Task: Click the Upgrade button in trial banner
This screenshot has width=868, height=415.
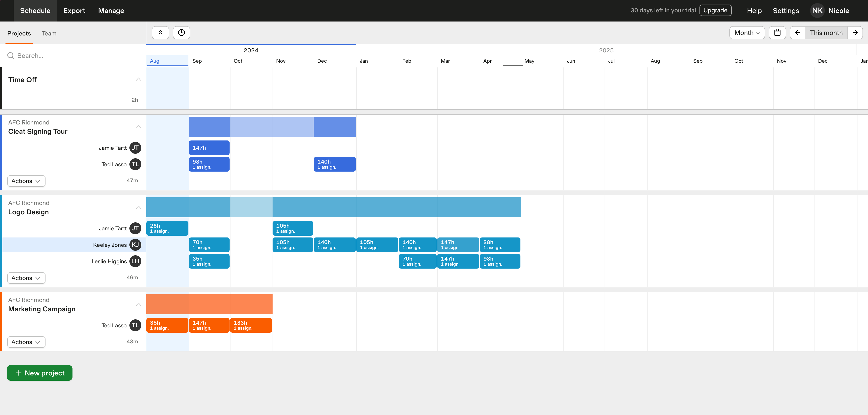Action: click(x=715, y=10)
